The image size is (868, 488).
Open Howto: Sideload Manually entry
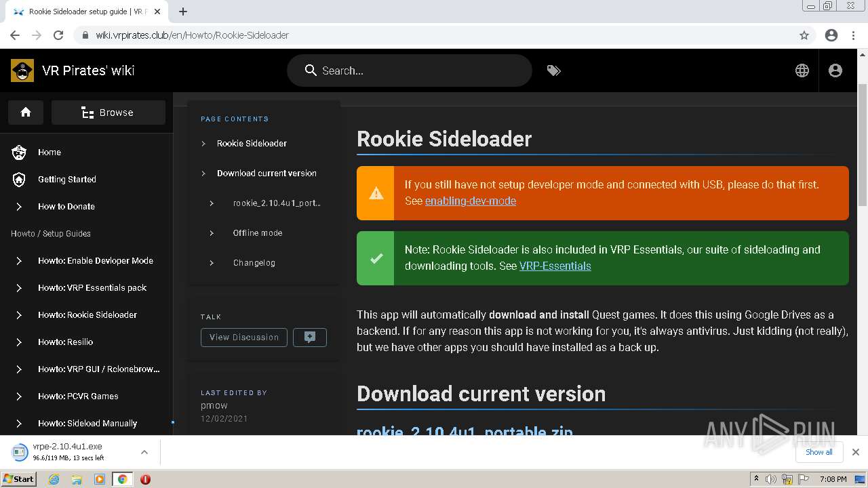(87, 424)
